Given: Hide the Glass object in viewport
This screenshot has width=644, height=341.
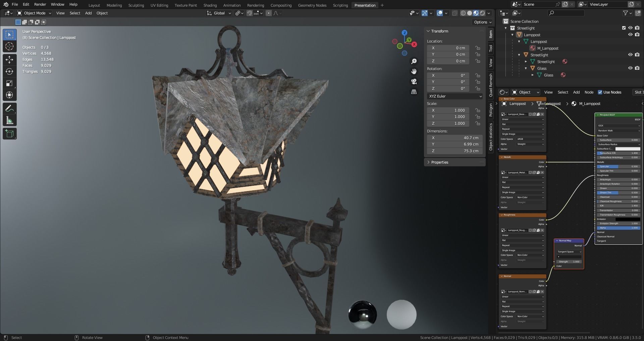Looking at the screenshot, I should coord(630,68).
